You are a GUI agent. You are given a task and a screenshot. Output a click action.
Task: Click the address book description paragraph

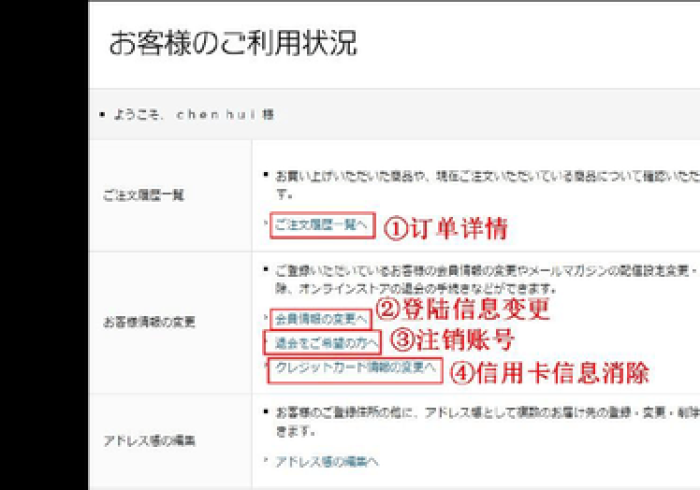point(488,422)
